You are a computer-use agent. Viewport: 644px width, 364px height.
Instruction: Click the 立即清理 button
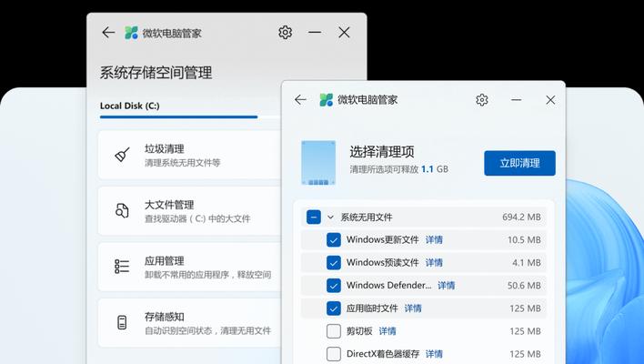[x=519, y=163]
